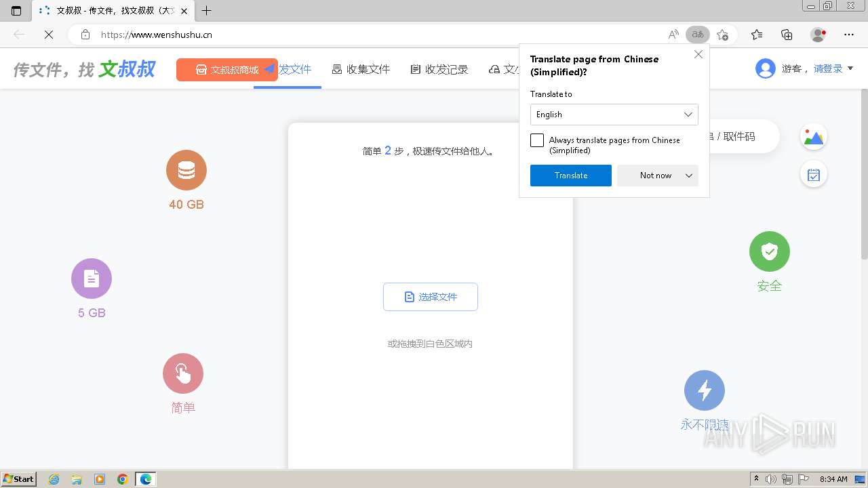View site information lock icon

(x=85, y=35)
